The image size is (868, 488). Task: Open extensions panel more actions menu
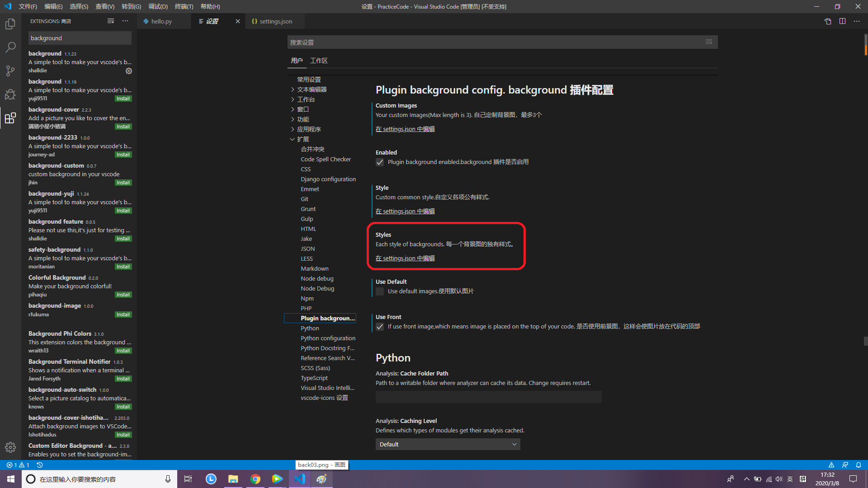pos(125,21)
